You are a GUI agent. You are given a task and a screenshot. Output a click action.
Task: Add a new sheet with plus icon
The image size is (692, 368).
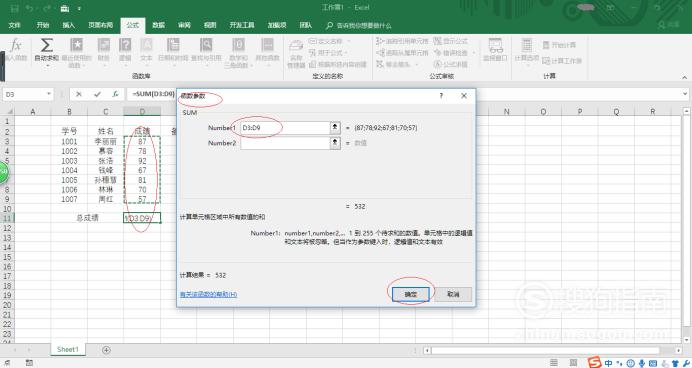click(106, 350)
